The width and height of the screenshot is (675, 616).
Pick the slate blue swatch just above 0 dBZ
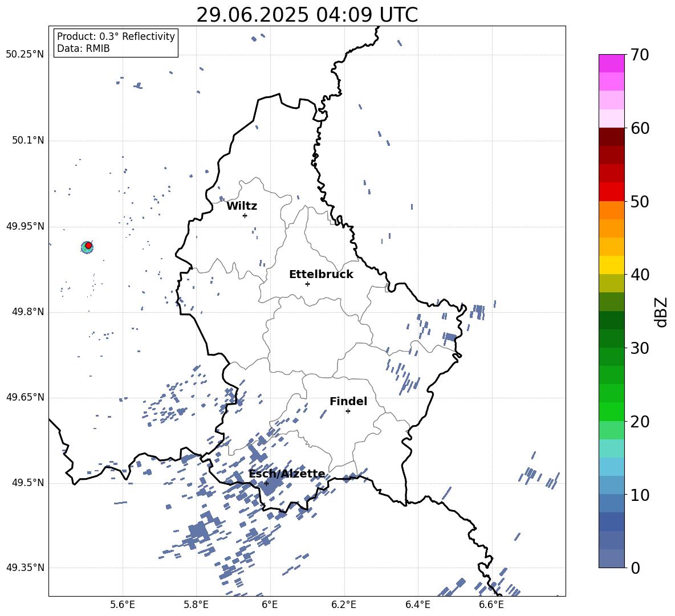[x=612, y=558]
